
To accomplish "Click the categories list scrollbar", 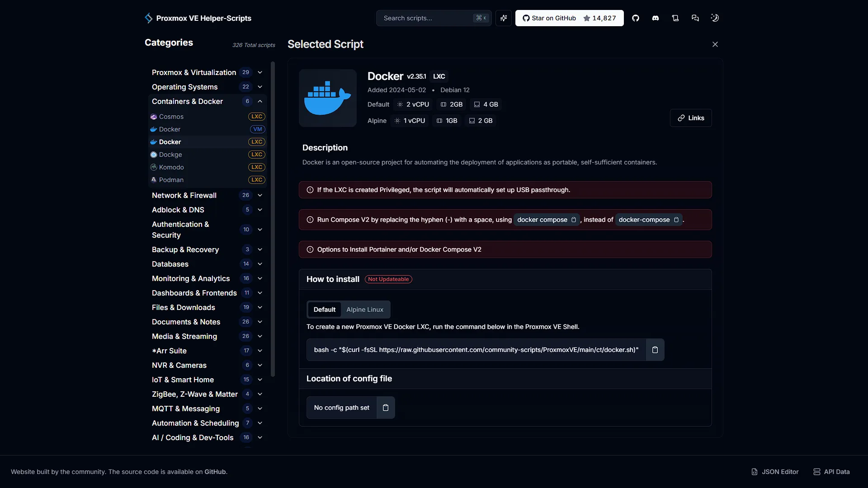I will (x=273, y=219).
